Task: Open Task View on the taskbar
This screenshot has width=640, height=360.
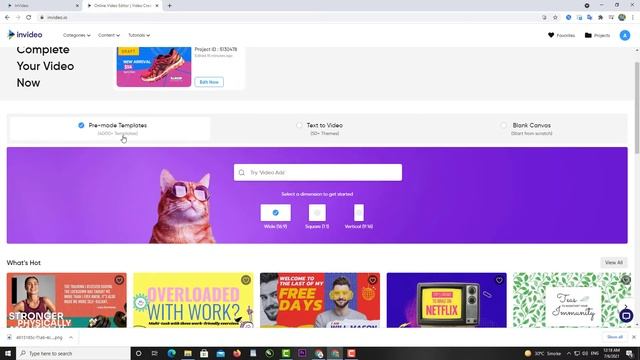Action: pos(155,353)
